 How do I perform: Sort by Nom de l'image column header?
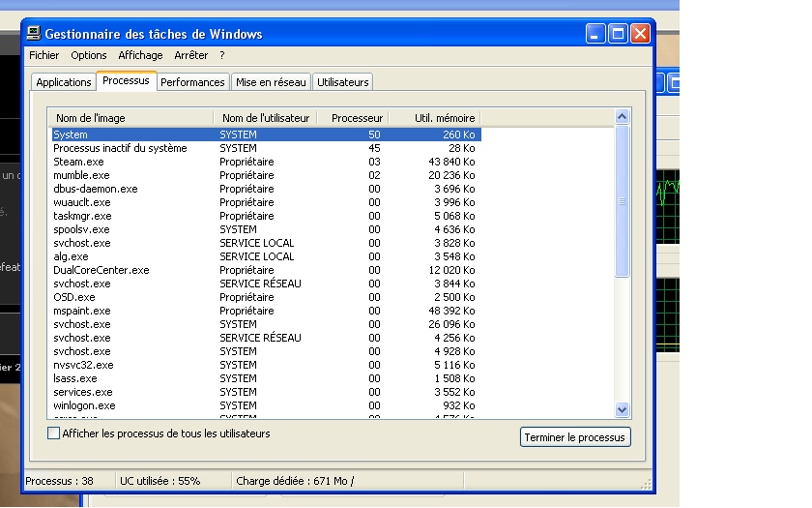point(131,118)
